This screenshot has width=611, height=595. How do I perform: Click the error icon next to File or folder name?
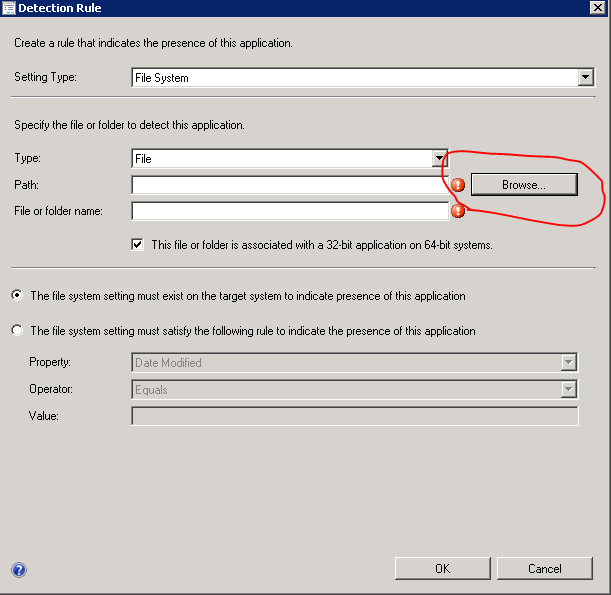(458, 211)
